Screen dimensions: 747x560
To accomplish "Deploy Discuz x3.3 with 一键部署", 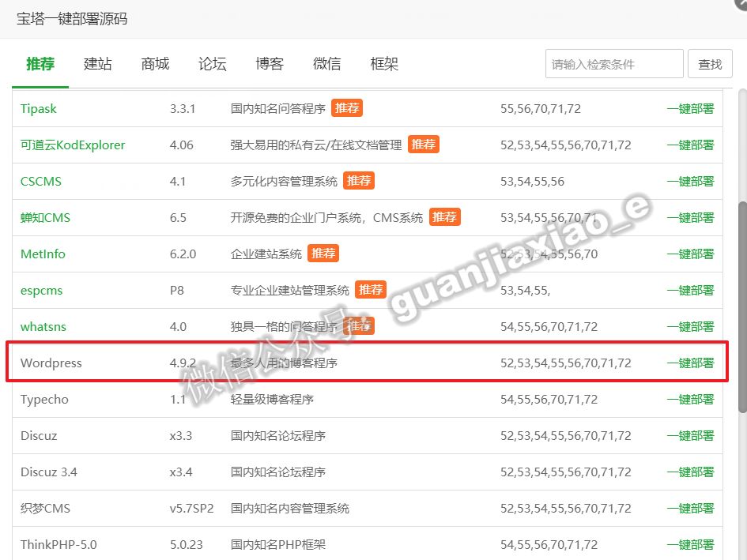I will (690, 436).
